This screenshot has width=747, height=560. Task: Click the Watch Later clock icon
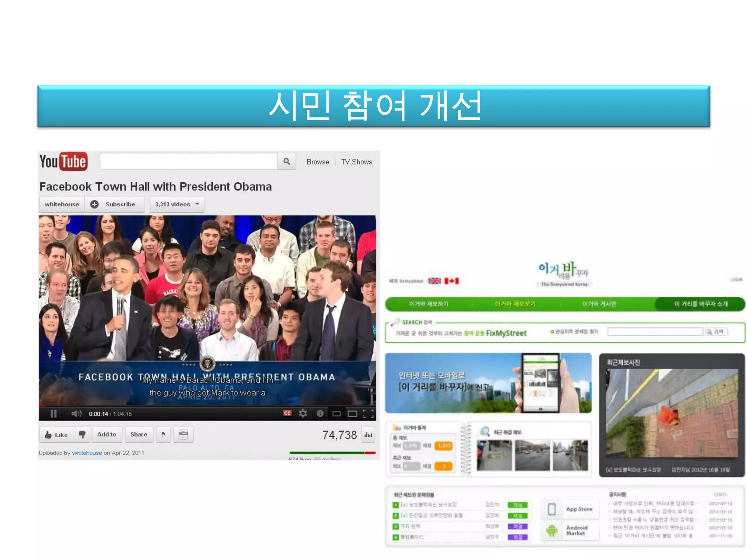tap(320, 414)
